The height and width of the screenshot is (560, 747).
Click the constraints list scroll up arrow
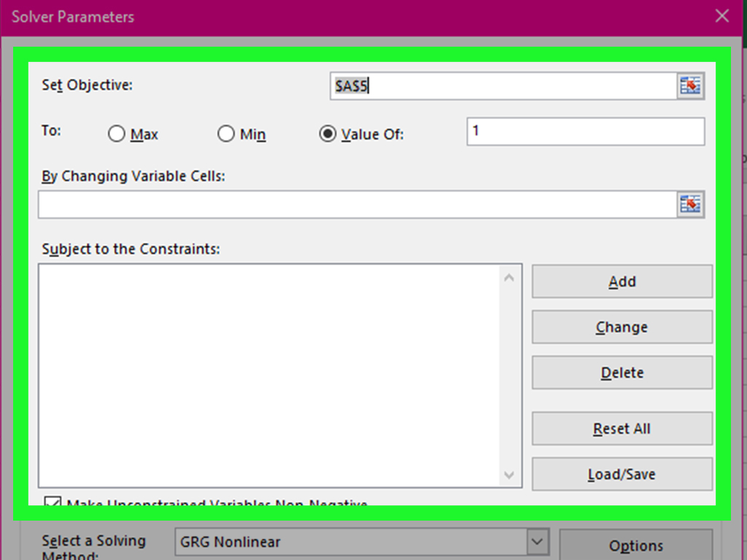point(509,278)
